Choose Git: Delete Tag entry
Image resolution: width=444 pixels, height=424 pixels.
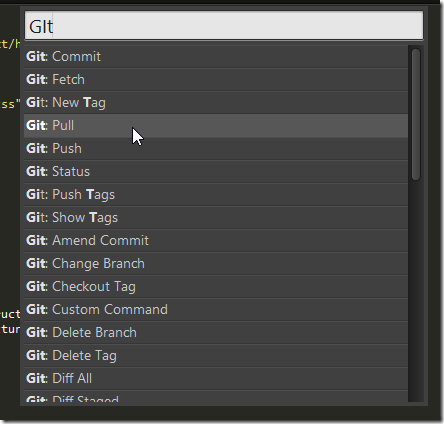pos(216,356)
